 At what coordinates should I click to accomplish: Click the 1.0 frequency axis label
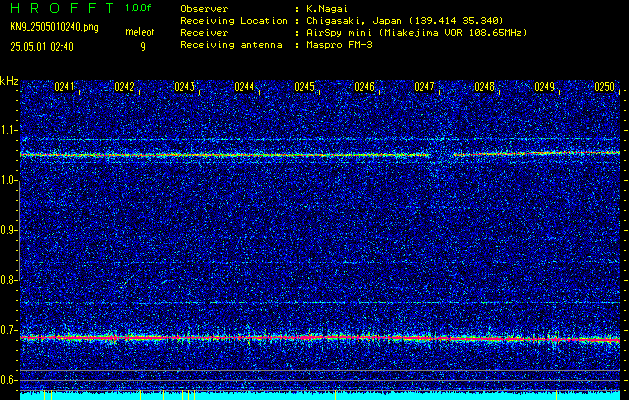[x=8, y=180]
